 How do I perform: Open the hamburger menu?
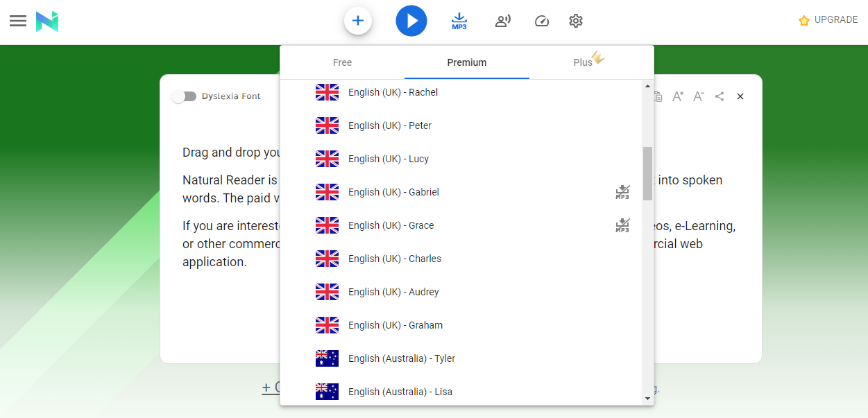[18, 21]
